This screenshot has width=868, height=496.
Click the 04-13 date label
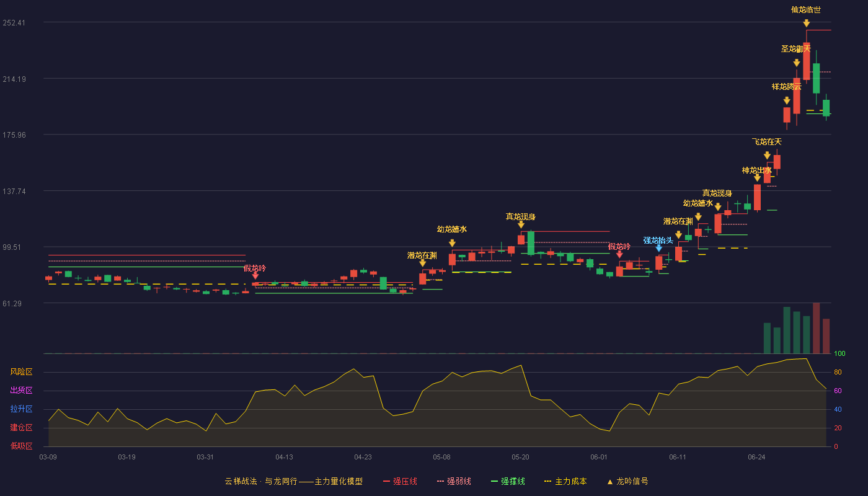284,457
